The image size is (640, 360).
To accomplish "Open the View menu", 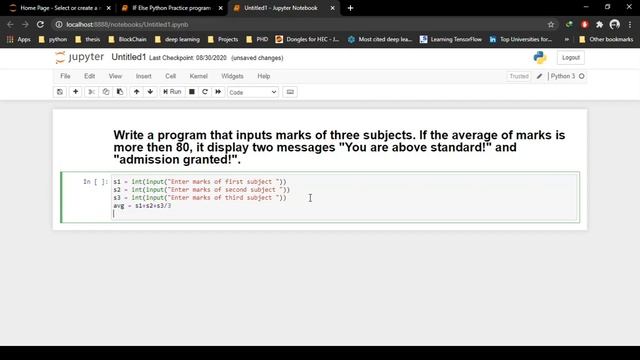I will pos(115,76).
